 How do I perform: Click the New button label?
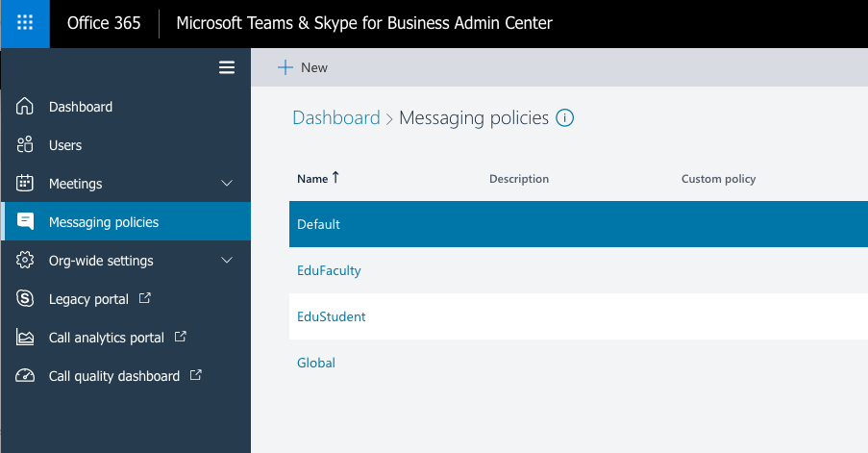(x=314, y=67)
